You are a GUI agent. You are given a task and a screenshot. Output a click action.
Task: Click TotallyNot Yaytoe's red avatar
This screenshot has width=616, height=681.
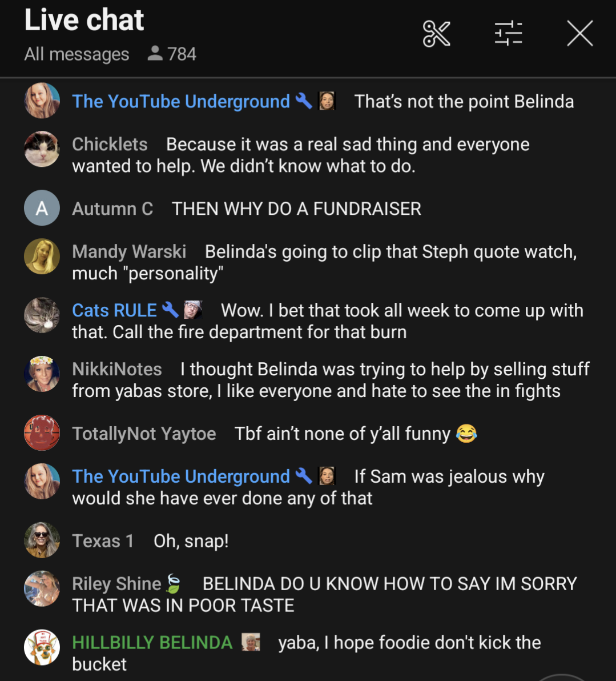[42, 432]
